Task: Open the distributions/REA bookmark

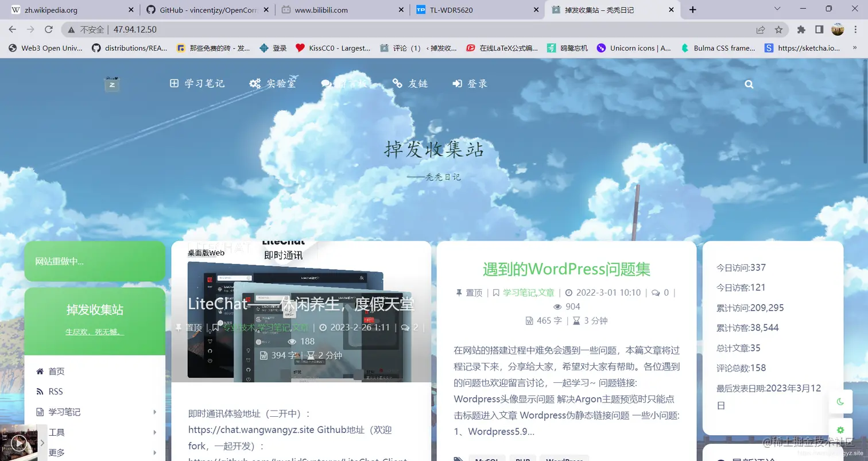Action: 130,48
